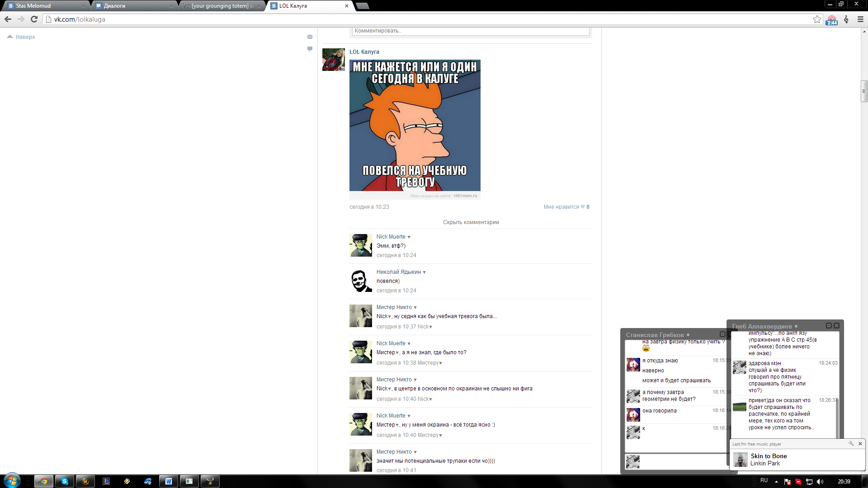Show hidden system tray icons

click(777, 482)
